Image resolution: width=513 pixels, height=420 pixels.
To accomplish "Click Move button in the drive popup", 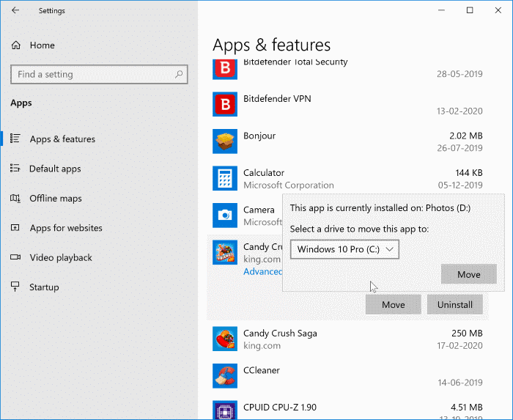I will tap(468, 274).
